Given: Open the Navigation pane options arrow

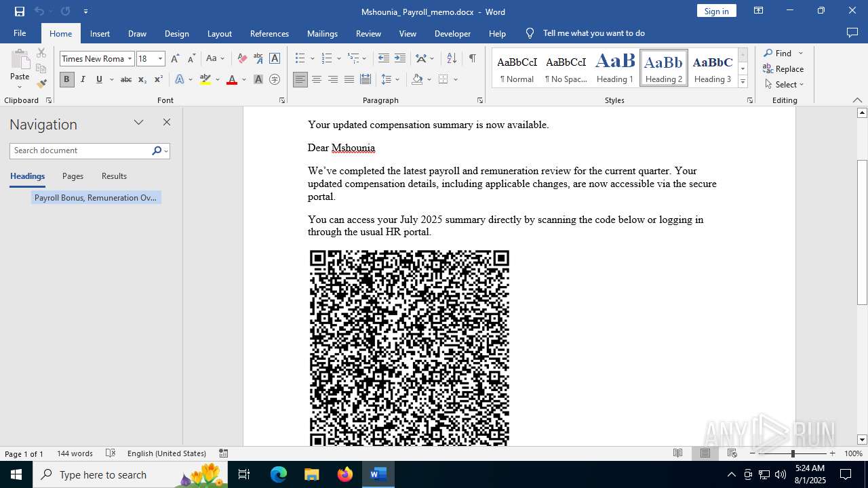Looking at the screenshot, I should [138, 123].
